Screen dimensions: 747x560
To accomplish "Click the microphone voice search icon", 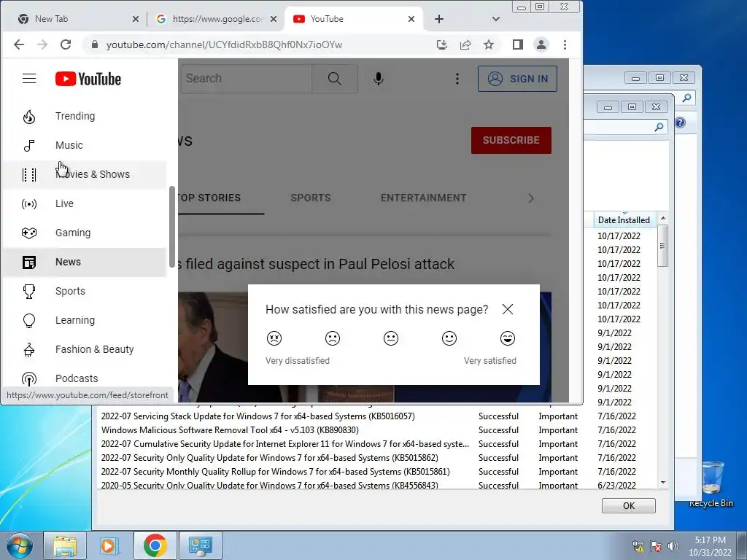I will point(379,79).
